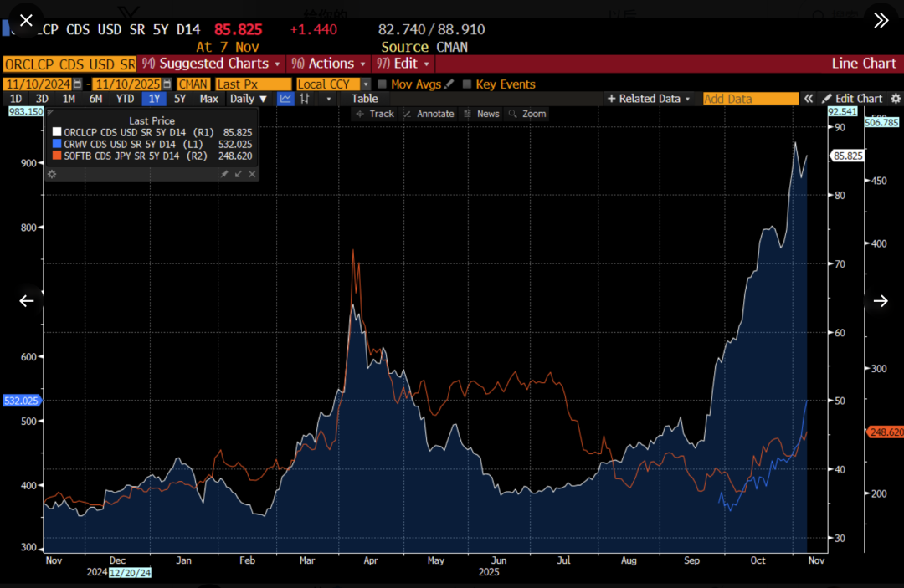Open the Actions dropdown menu

tap(328, 64)
